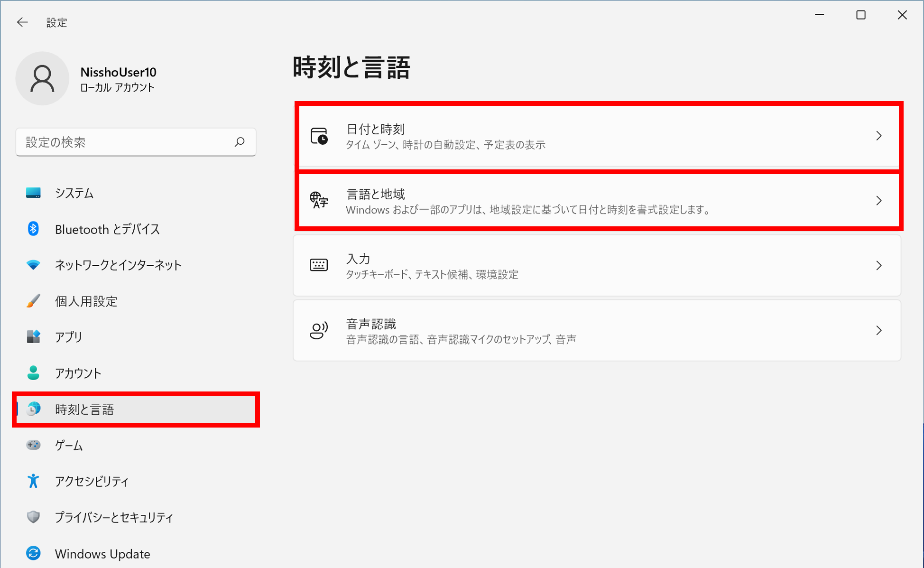The width and height of the screenshot is (924, 568).
Task: Click the user avatar picture
Action: click(x=42, y=79)
